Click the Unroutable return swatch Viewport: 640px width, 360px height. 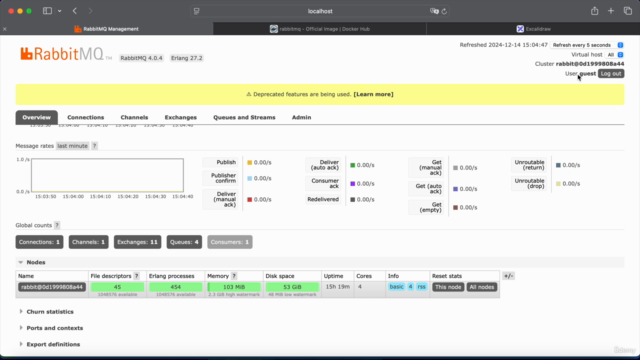(x=558, y=165)
